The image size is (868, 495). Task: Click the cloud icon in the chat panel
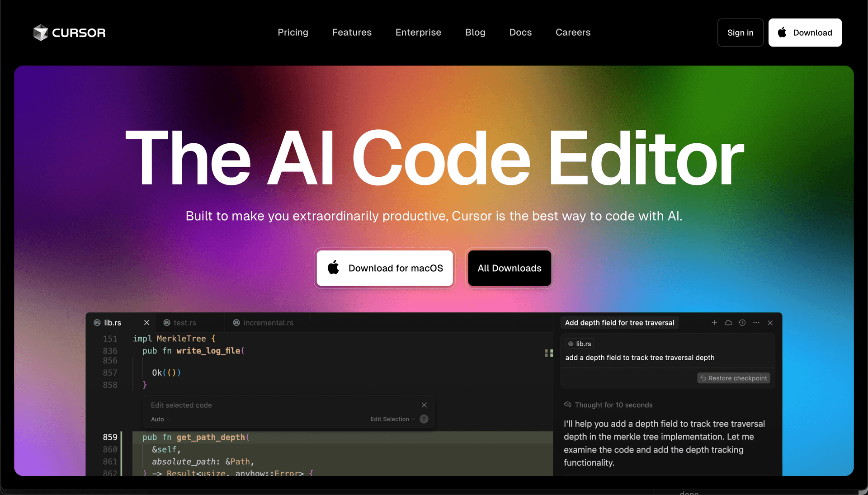click(728, 323)
